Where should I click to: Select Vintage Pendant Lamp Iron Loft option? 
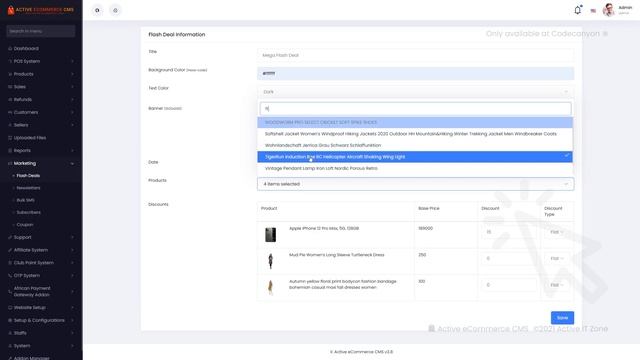click(415, 168)
